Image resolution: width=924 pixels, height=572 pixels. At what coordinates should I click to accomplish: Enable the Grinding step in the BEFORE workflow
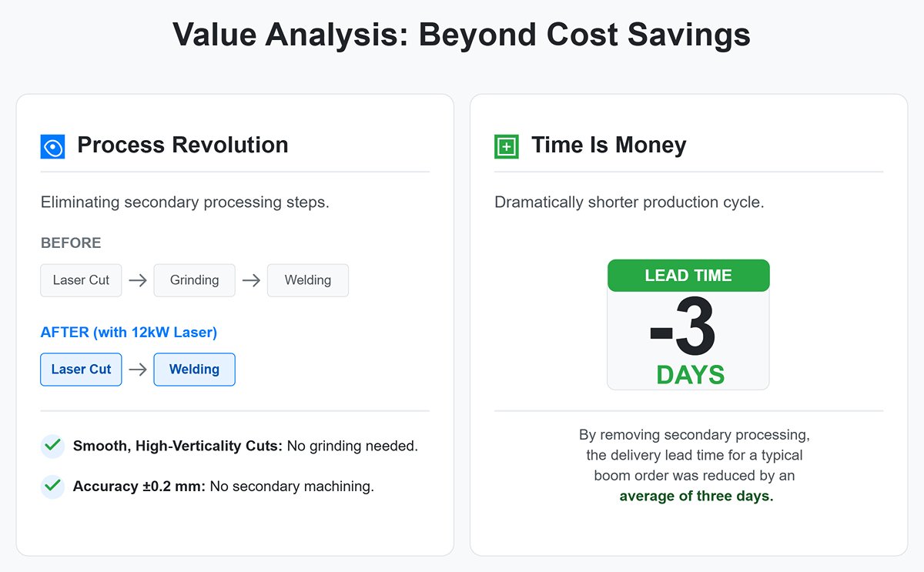[x=194, y=280]
